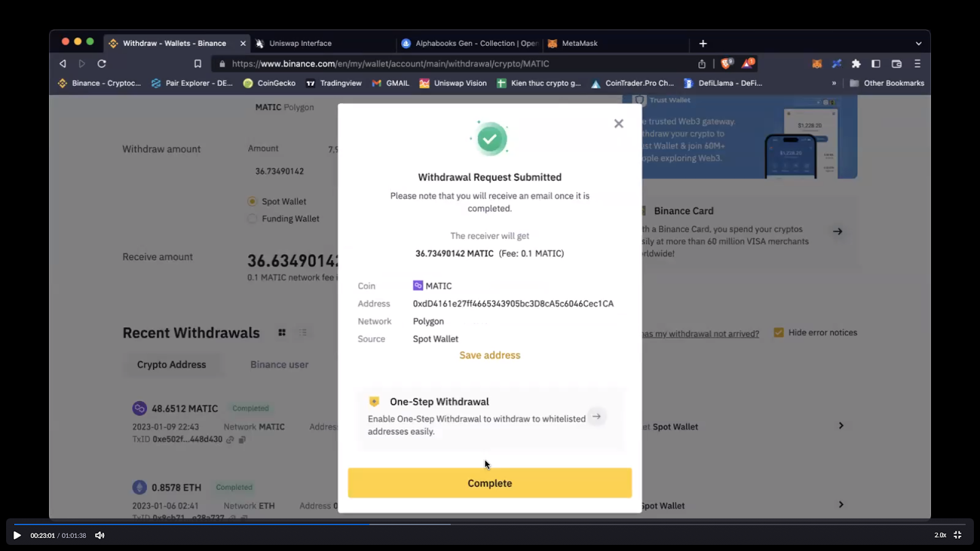Open DefiLlama - DeFi bookmark
980x551 pixels.
[x=723, y=83]
